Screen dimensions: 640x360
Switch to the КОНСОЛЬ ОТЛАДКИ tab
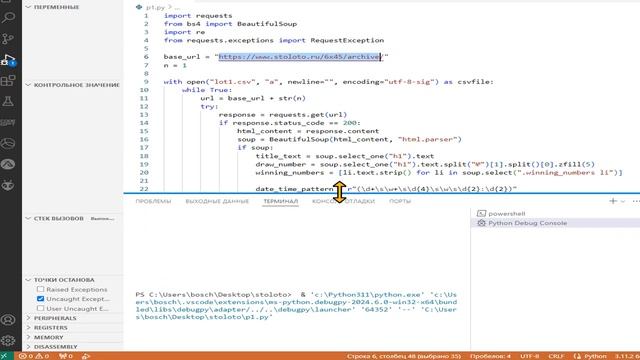point(343,201)
